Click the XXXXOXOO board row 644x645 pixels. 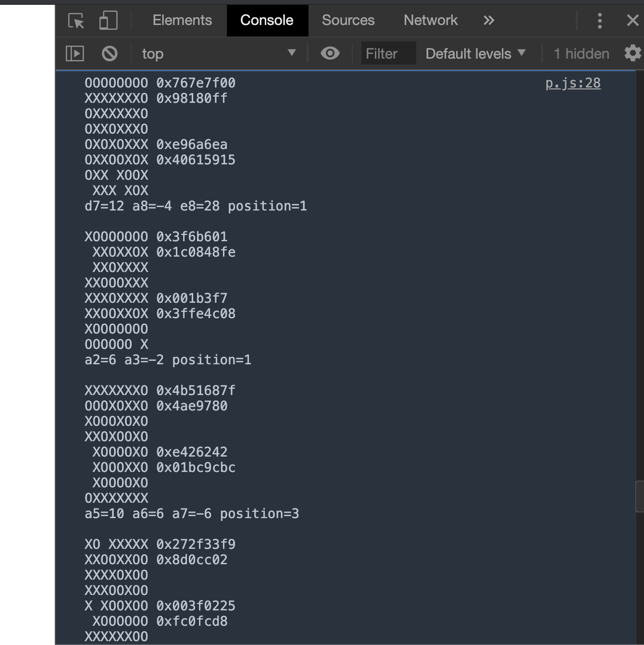(116, 575)
